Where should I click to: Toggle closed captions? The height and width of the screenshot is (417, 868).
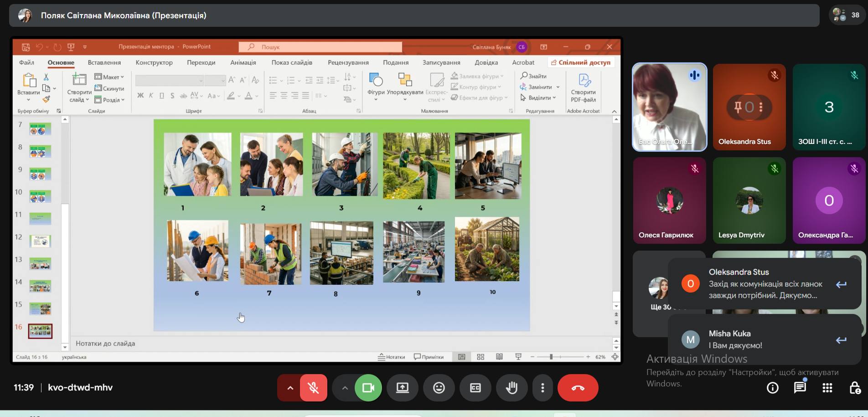(475, 388)
